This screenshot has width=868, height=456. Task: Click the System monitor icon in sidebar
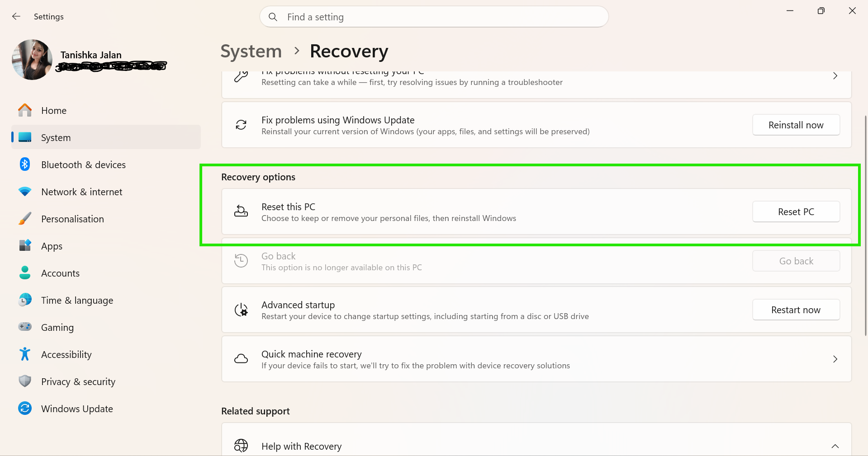(25, 137)
